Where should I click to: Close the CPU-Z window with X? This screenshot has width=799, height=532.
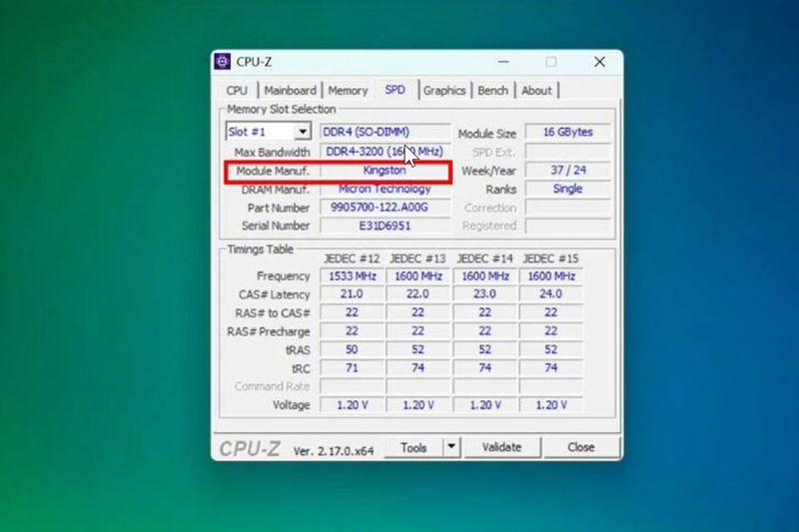tap(599, 62)
